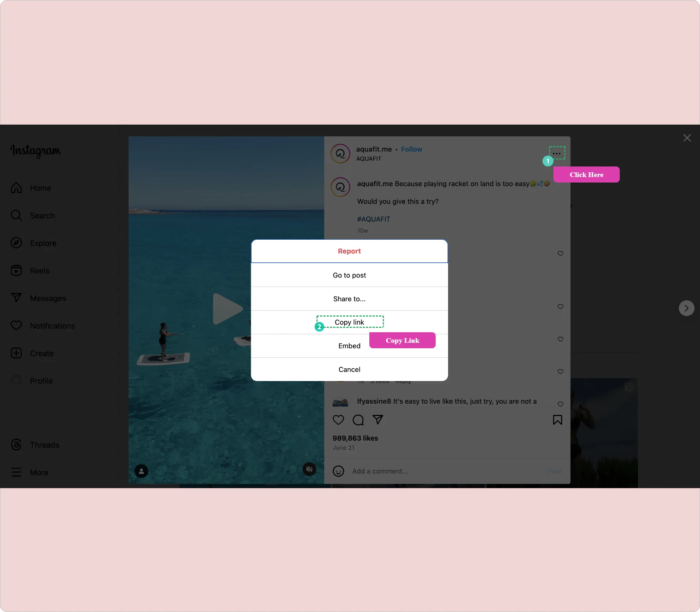The image size is (700, 612).
Task: Click the heart like button on post
Action: pyautogui.click(x=339, y=420)
